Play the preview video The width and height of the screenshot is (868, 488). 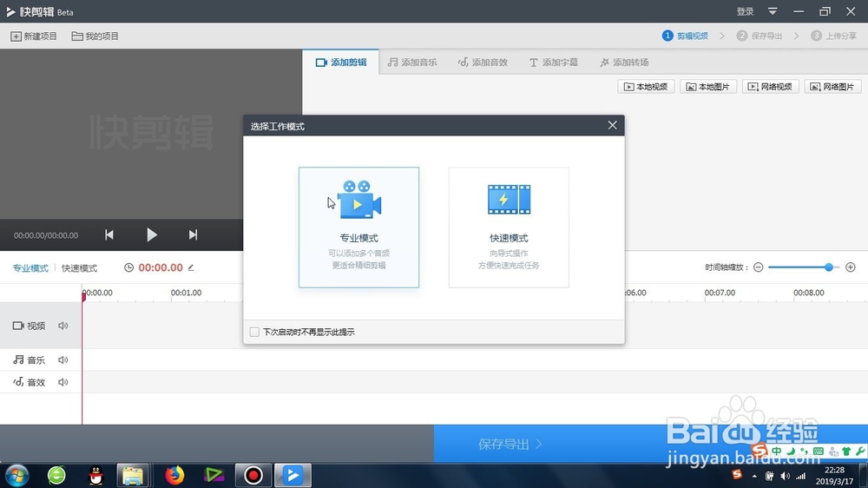[x=152, y=234]
